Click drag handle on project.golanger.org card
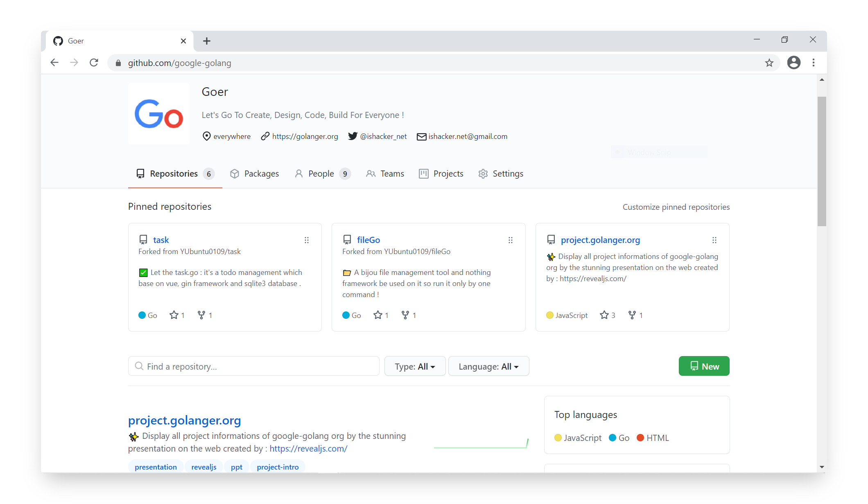Viewport: 868px width, 504px height. (714, 240)
